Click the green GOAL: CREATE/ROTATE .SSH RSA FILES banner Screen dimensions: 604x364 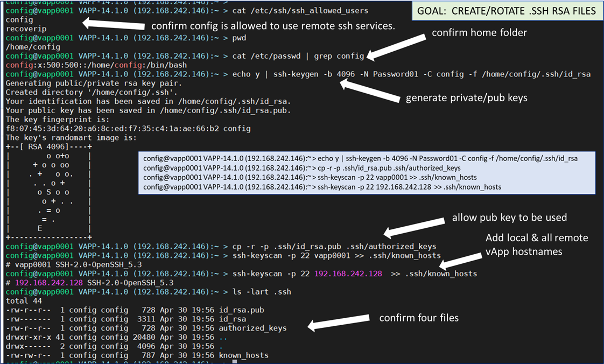pos(508,11)
